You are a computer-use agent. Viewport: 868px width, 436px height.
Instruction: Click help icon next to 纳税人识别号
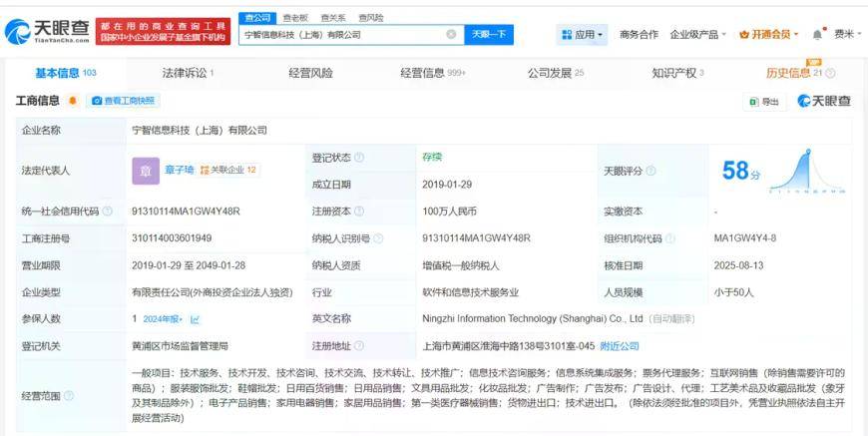(378, 238)
